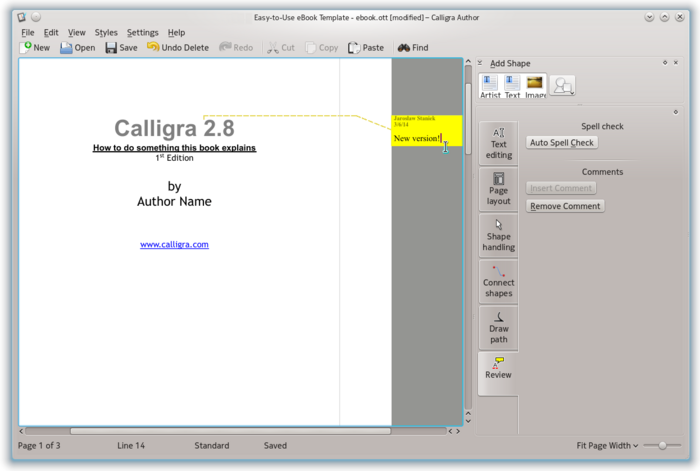Activate the Shape handling tool
Image resolution: width=700 pixels, height=471 pixels.
tap(498, 235)
